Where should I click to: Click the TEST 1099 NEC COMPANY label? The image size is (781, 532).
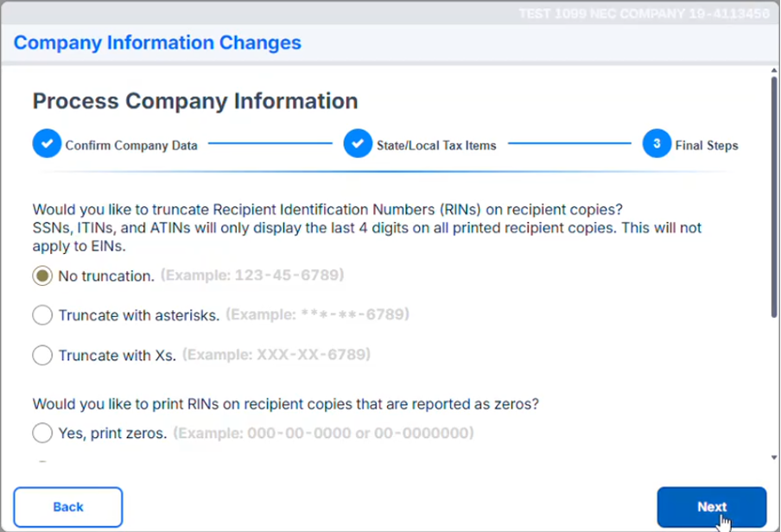click(x=643, y=14)
